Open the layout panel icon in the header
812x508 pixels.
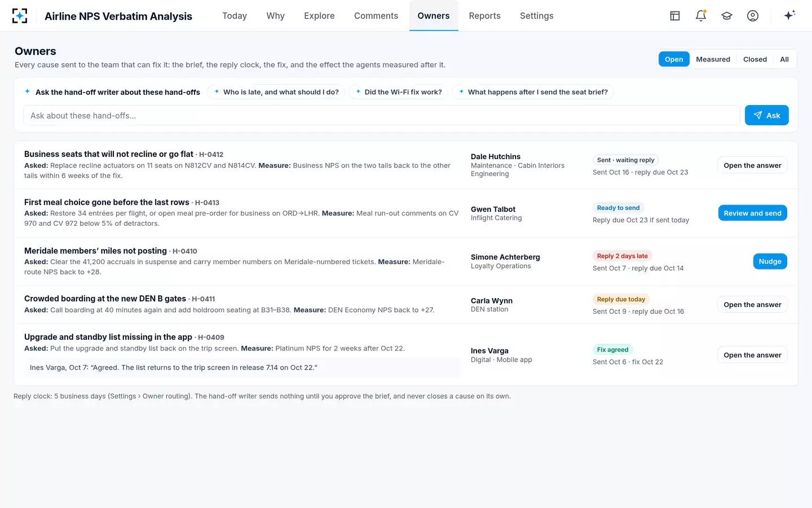[x=675, y=16]
